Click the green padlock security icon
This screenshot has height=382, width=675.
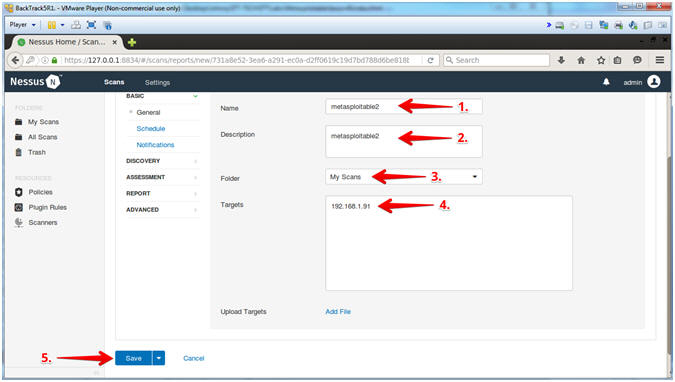tap(54, 60)
